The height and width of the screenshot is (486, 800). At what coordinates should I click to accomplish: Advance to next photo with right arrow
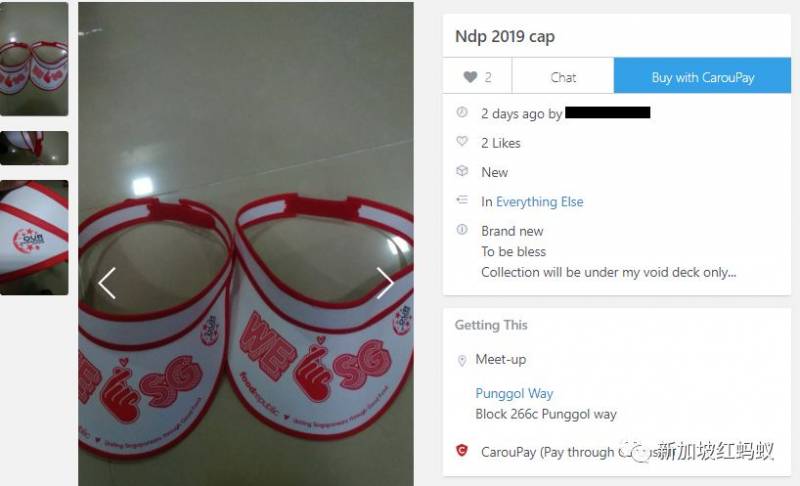[385, 283]
